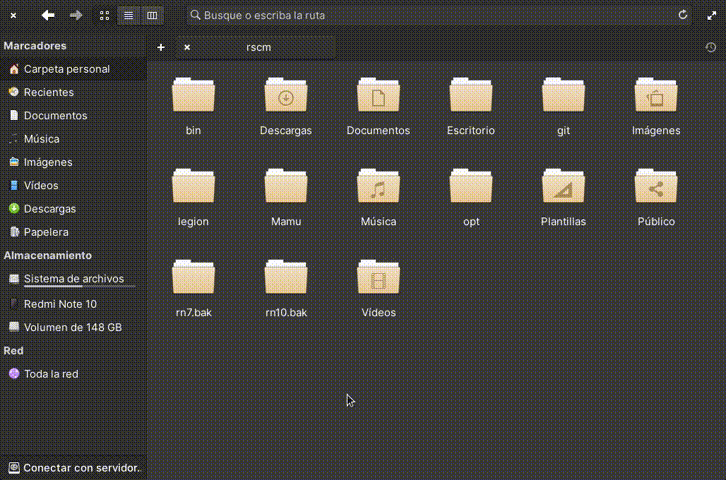Go forward to next folder
726x480 pixels.
point(76,15)
